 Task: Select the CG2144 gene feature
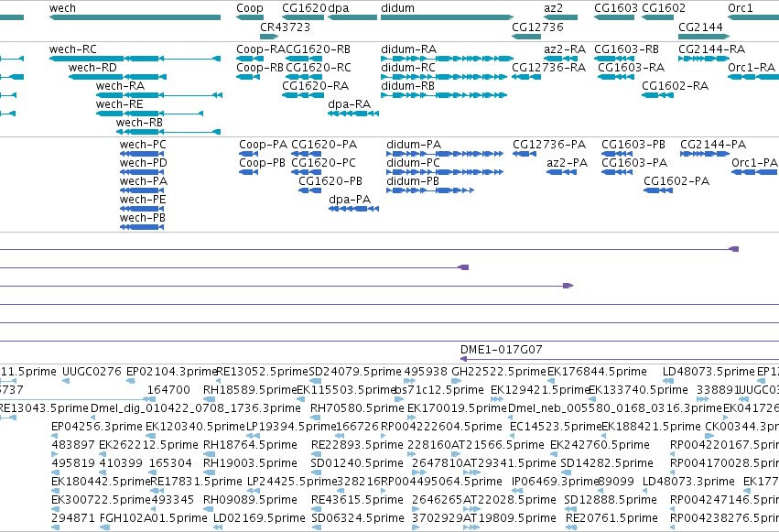(704, 37)
